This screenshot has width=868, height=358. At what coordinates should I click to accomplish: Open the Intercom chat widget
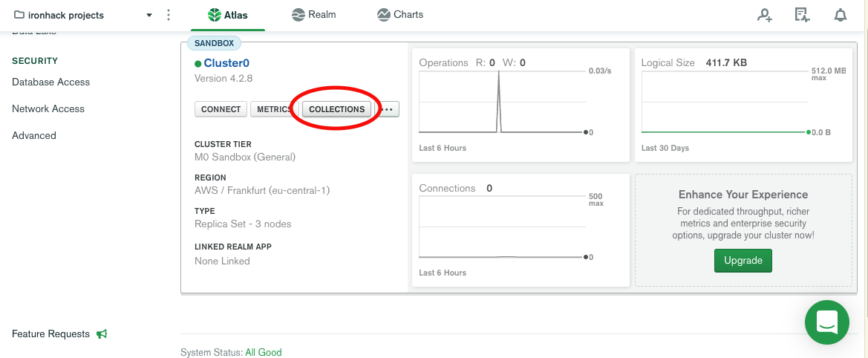pyautogui.click(x=827, y=322)
